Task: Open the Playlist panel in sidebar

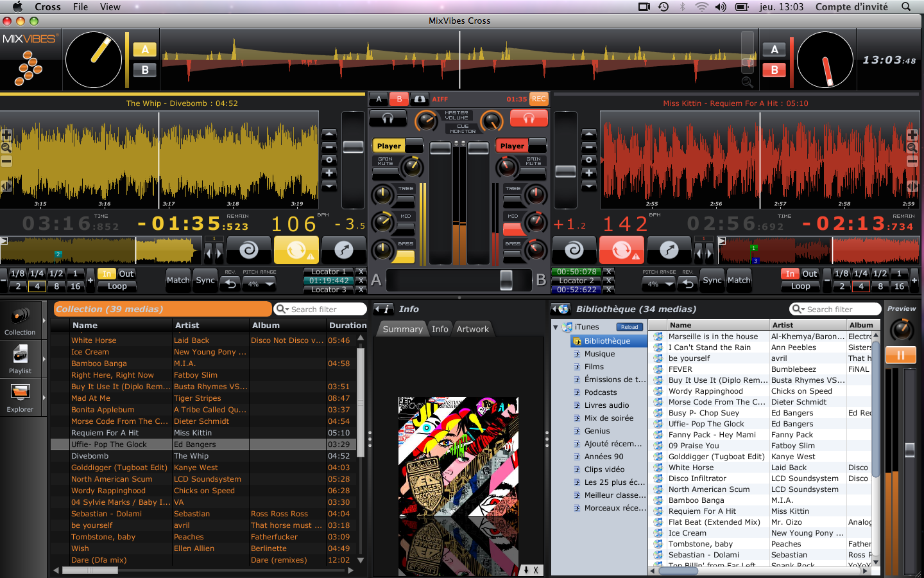Action: (20, 358)
